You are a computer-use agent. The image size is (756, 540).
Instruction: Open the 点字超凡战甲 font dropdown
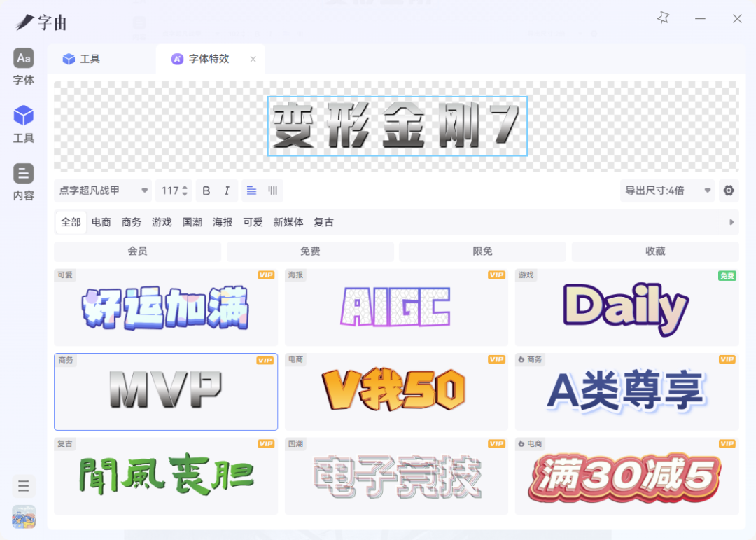tap(103, 191)
